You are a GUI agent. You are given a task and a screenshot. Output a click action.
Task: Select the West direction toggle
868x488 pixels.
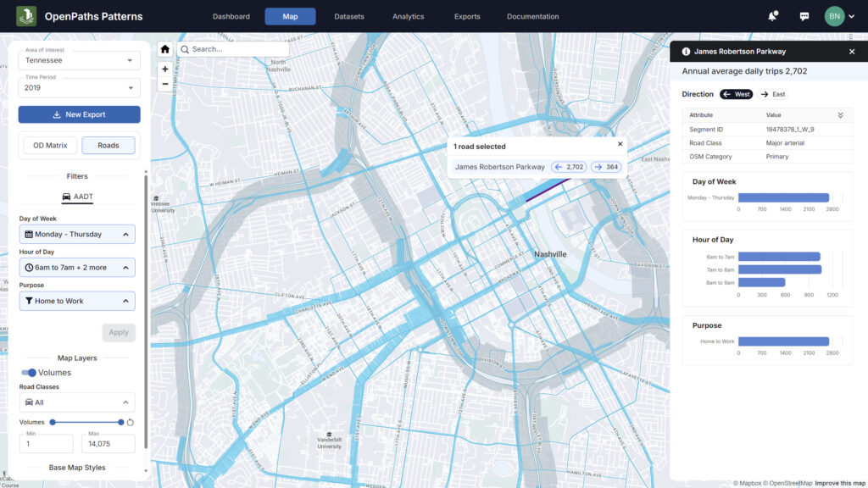coord(736,94)
